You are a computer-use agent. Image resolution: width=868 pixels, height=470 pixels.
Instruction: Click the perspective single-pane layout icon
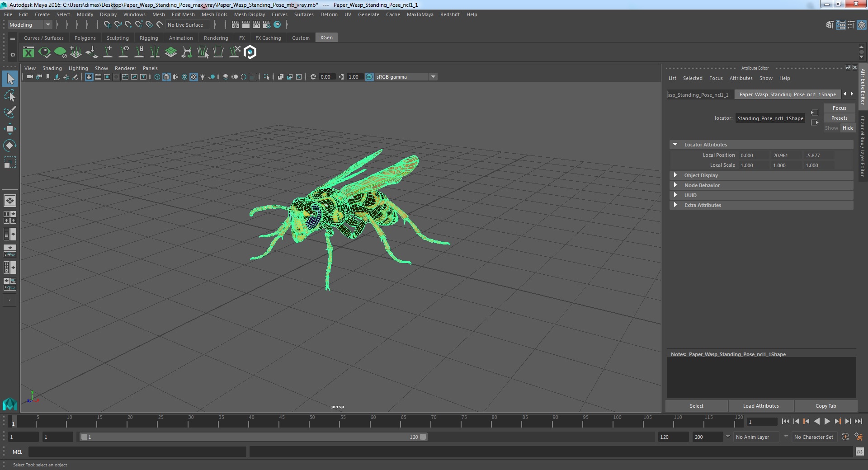pyautogui.click(x=9, y=200)
